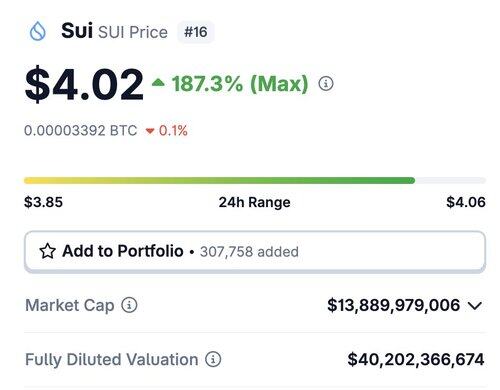This screenshot has width=500, height=390.
Task: Click the Sui coin name heading
Action: click(77, 30)
